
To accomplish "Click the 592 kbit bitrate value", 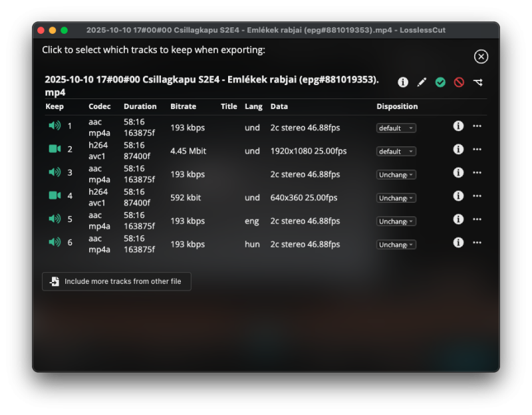I will click(186, 198).
